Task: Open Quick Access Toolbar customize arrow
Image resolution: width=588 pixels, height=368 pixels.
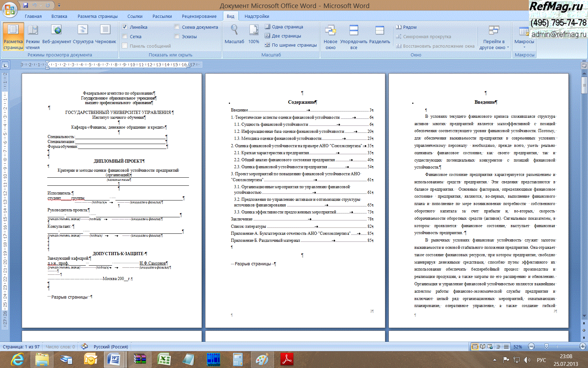Action: click(59, 6)
